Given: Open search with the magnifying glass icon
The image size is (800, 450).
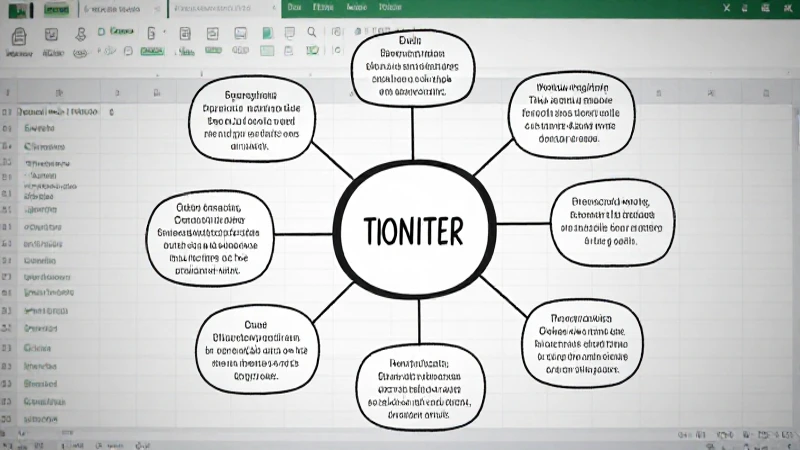Looking at the screenshot, I should point(312,33).
